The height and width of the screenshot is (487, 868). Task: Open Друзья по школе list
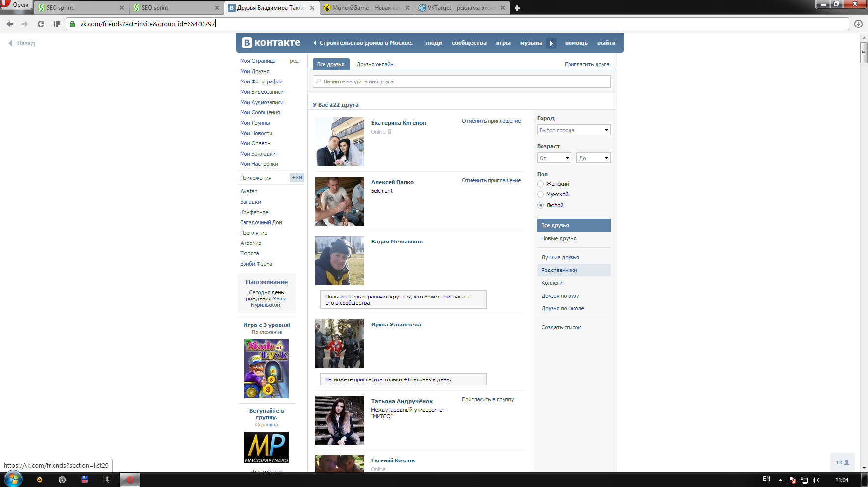coord(563,308)
